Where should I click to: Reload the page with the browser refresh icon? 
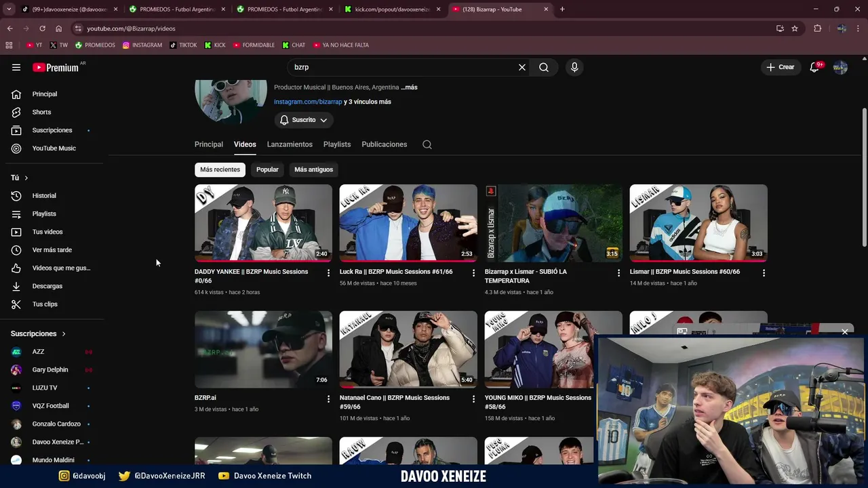point(42,28)
